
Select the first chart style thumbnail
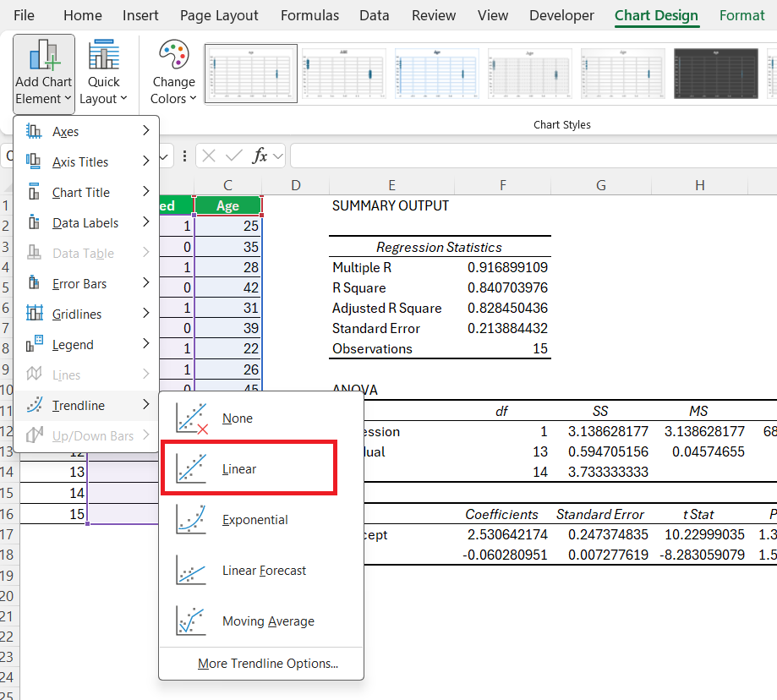click(251, 74)
